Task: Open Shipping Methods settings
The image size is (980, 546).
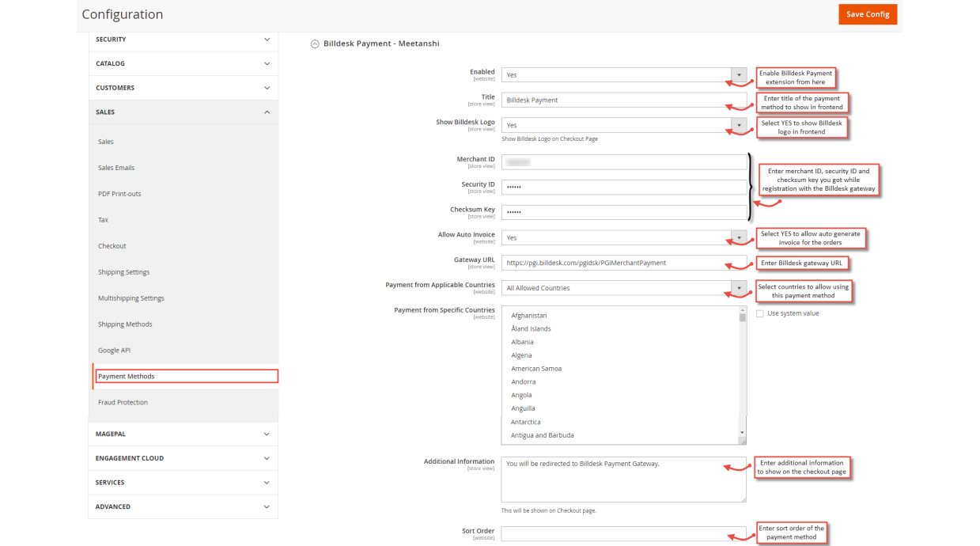Action: (125, 324)
